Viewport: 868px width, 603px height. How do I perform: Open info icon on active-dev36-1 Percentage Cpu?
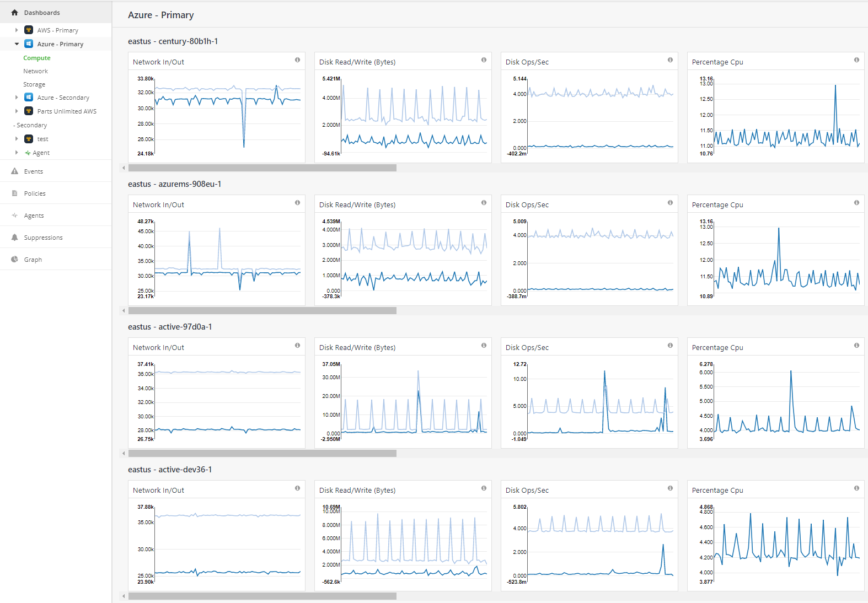pyautogui.click(x=856, y=488)
